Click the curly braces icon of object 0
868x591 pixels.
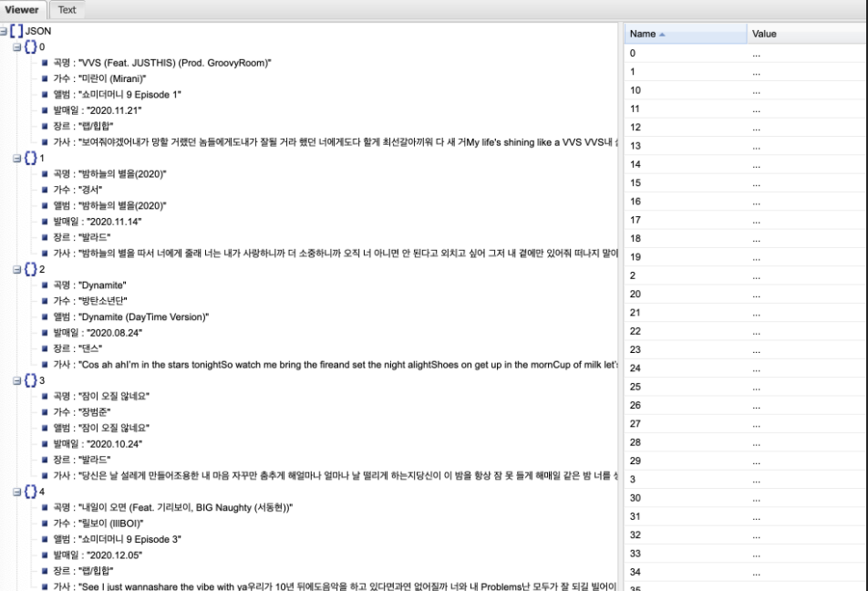(30, 47)
